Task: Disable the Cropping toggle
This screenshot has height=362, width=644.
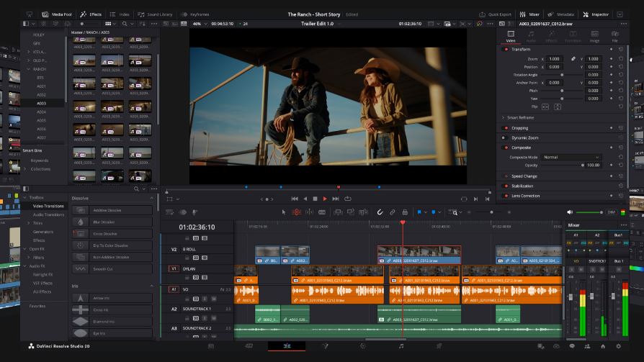Action: point(505,128)
